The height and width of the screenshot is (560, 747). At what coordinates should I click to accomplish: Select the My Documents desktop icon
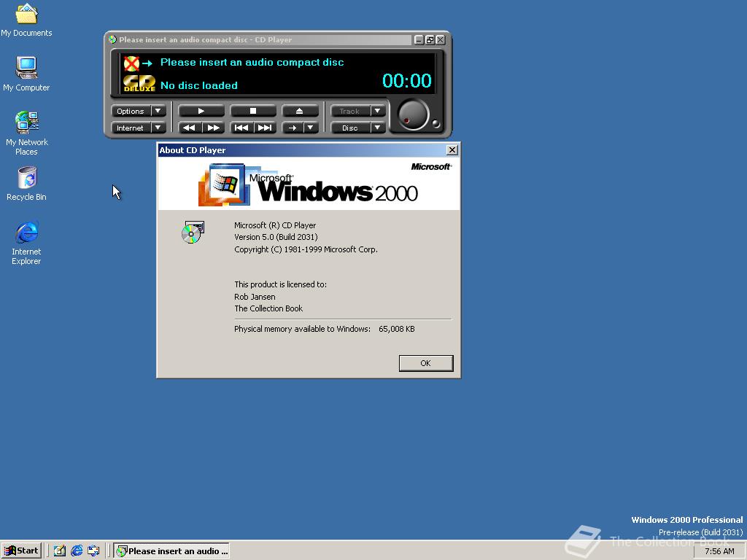click(x=26, y=20)
